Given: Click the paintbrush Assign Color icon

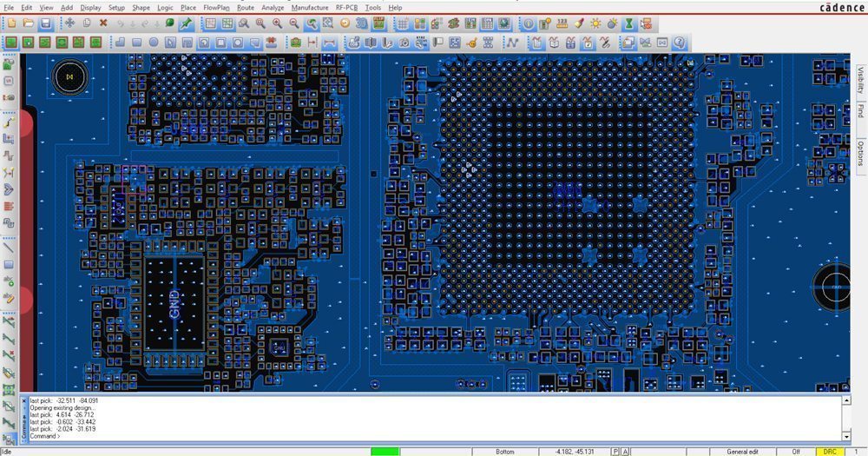Looking at the screenshot, I should coord(579,23).
